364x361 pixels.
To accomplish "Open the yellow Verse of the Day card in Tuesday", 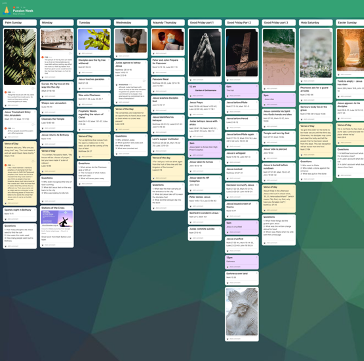I will 94,146.
